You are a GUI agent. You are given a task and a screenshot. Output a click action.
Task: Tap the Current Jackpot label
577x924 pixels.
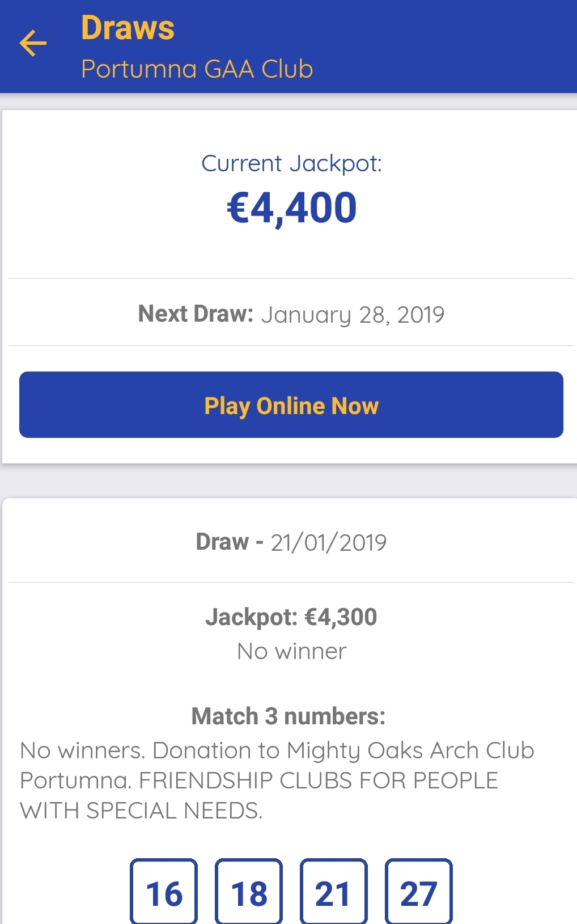tap(291, 163)
